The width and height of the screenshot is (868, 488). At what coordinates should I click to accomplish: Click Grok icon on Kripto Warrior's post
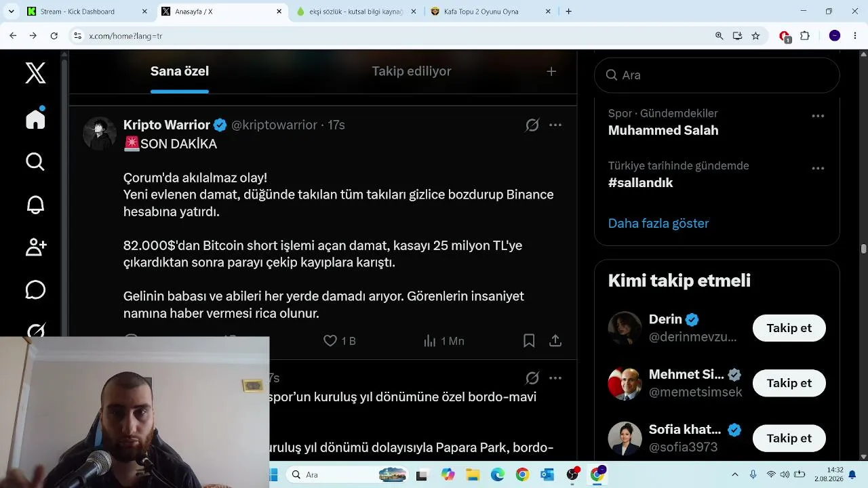point(532,125)
